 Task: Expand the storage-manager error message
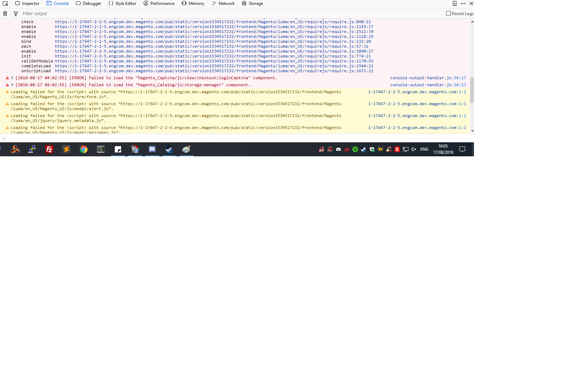(12, 85)
